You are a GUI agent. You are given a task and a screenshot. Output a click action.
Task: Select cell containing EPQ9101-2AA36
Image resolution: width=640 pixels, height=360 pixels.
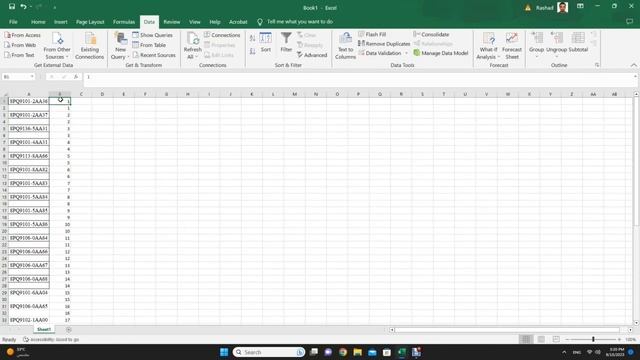[x=29, y=101]
